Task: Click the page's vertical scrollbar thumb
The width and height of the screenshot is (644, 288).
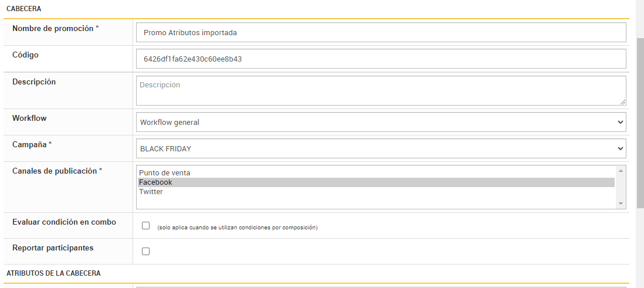Action: 640,123
